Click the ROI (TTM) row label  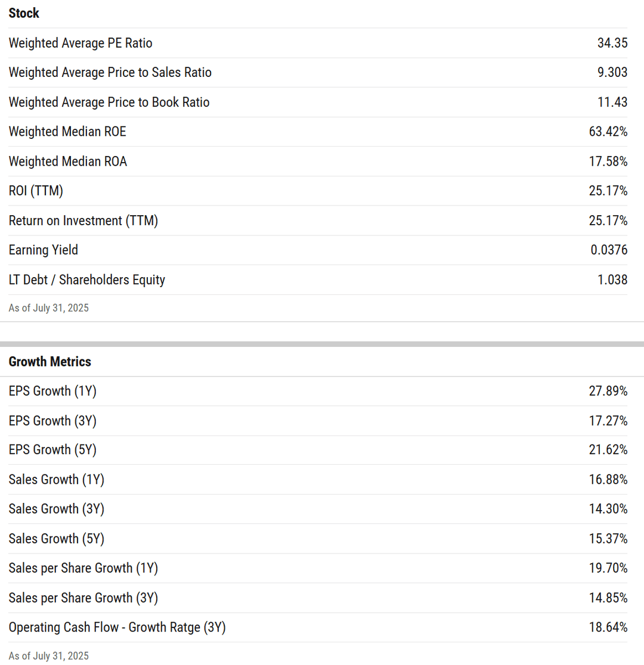point(36,191)
